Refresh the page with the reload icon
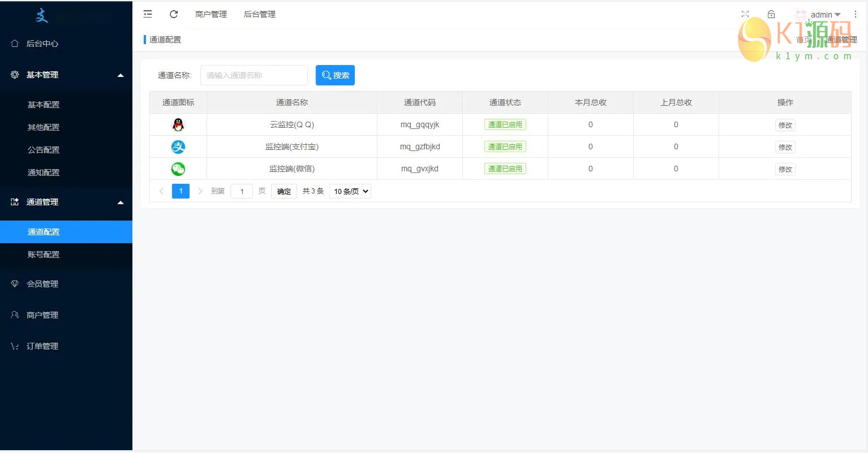Screen dimensions: 868x453 pos(174,14)
